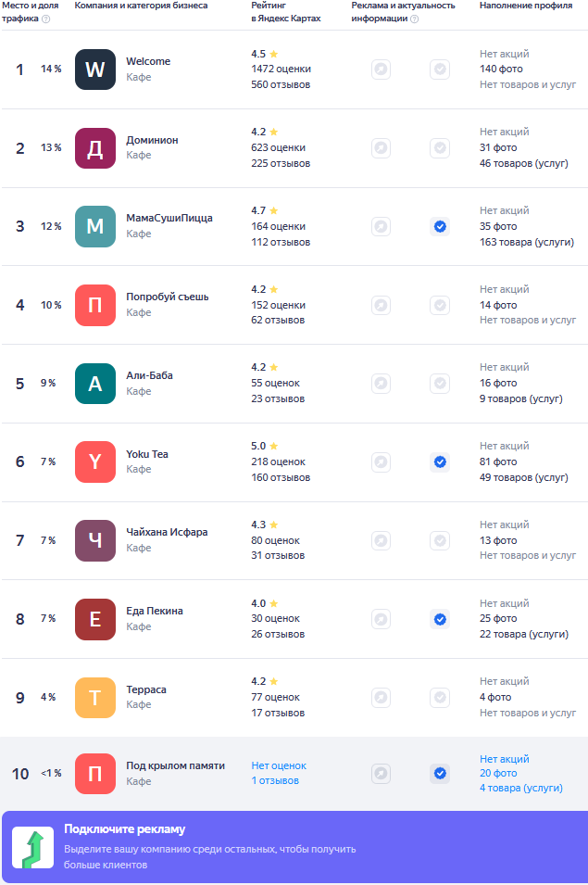Click the blue verified badge for Еда Пекина

[x=440, y=619]
